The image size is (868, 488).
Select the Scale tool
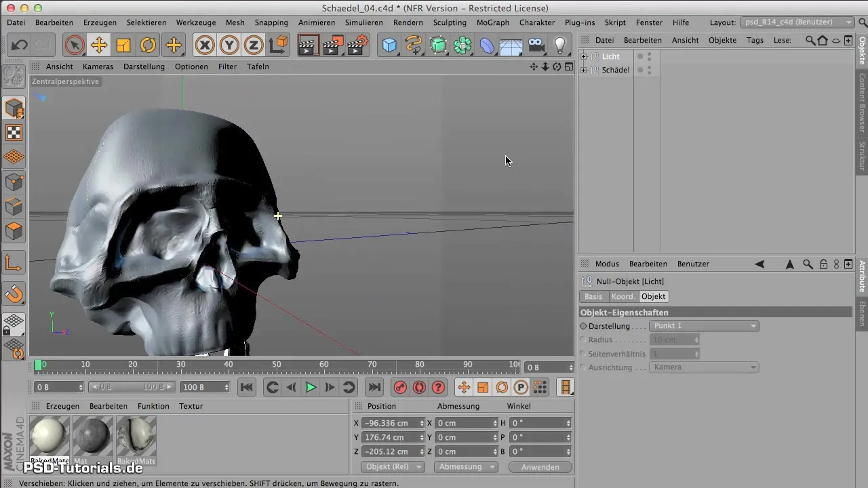point(123,45)
